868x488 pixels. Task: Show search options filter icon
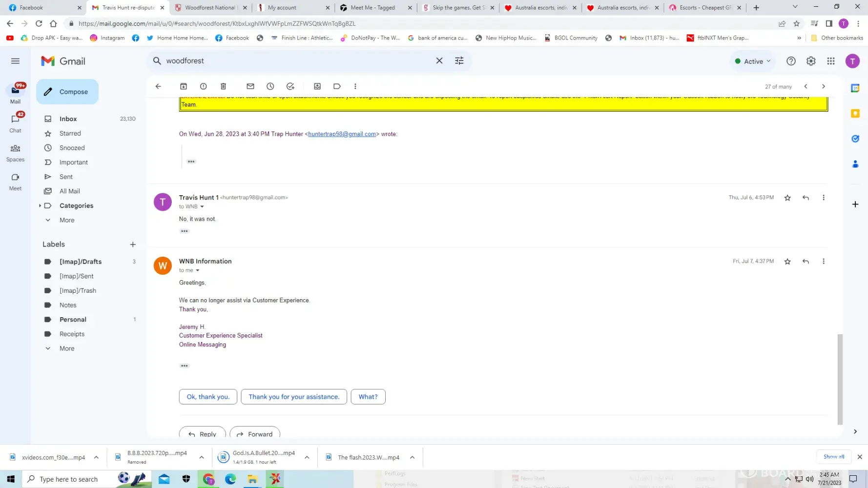point(459,61)
